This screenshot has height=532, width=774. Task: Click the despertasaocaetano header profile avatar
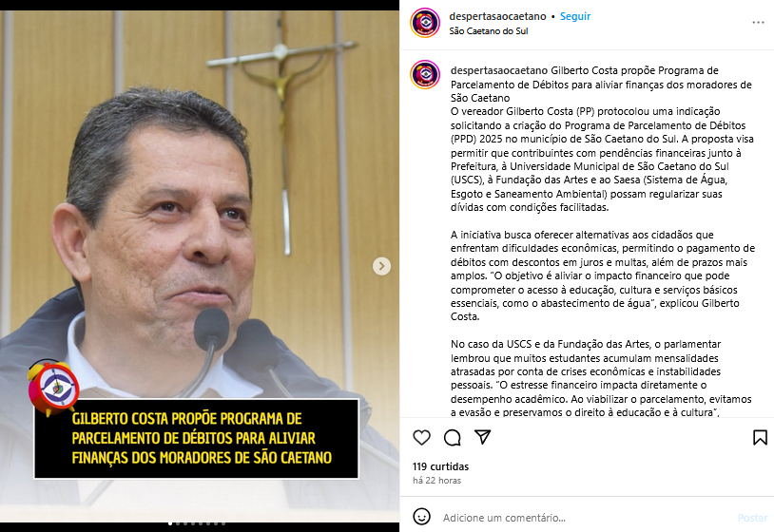[x=425, y=23]
